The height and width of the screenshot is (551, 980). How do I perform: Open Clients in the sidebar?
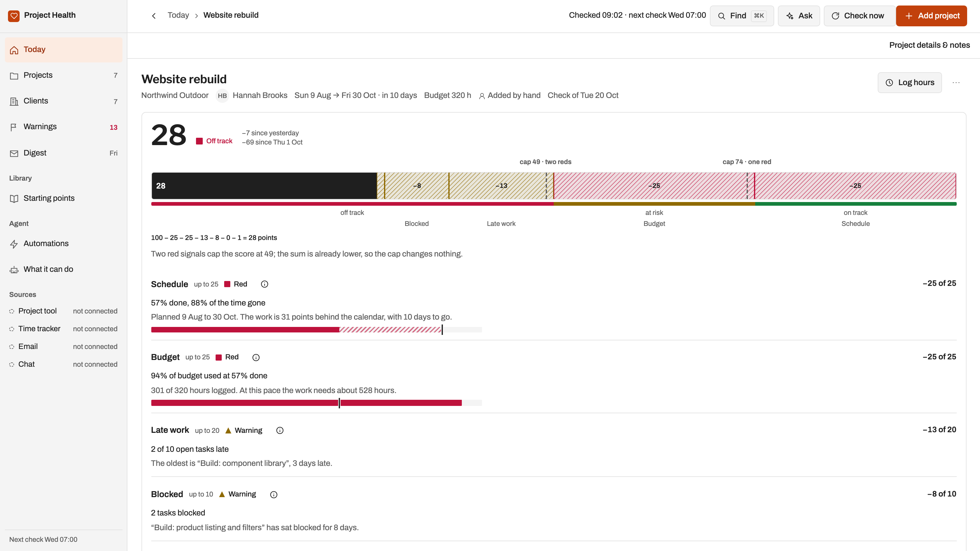tap(63, 101)
